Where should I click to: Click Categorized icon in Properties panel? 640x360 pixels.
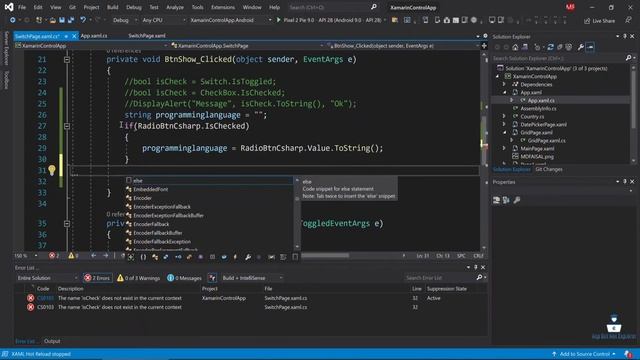click(x=496, y=200)
